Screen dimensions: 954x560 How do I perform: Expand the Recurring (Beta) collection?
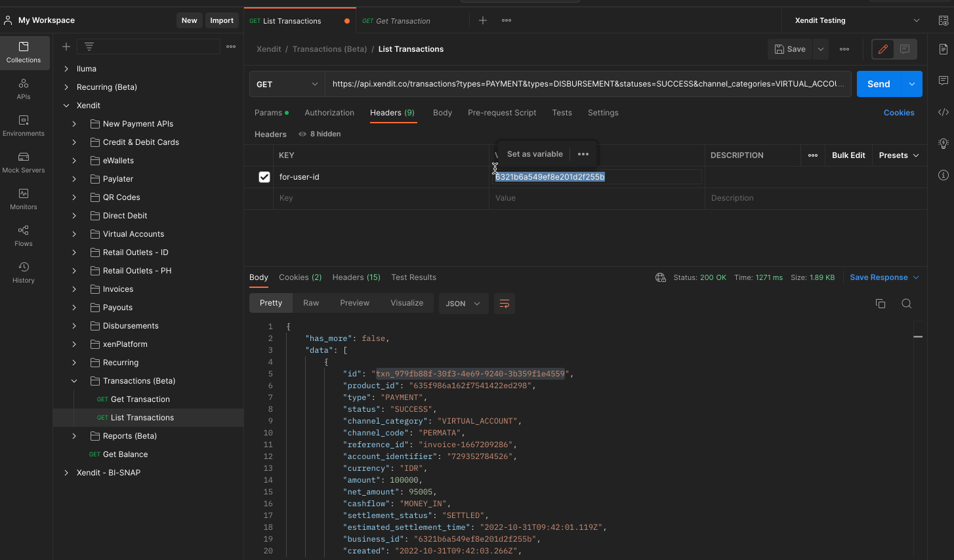(66, 87)
